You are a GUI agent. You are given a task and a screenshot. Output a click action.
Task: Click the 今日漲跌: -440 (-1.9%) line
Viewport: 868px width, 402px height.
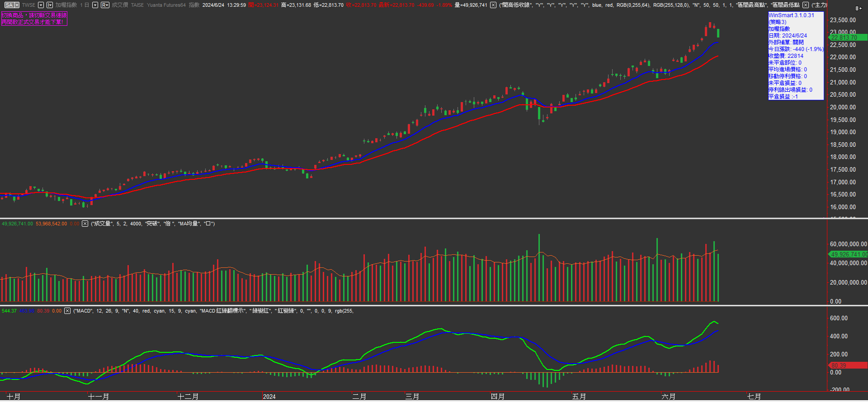pos(796,49)
